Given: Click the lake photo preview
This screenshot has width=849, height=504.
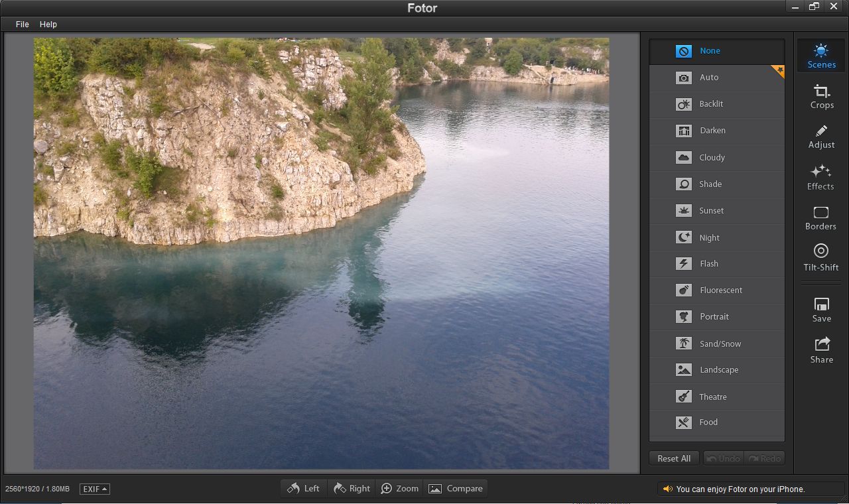Looking at the screenshot, I should click(321, 253).
